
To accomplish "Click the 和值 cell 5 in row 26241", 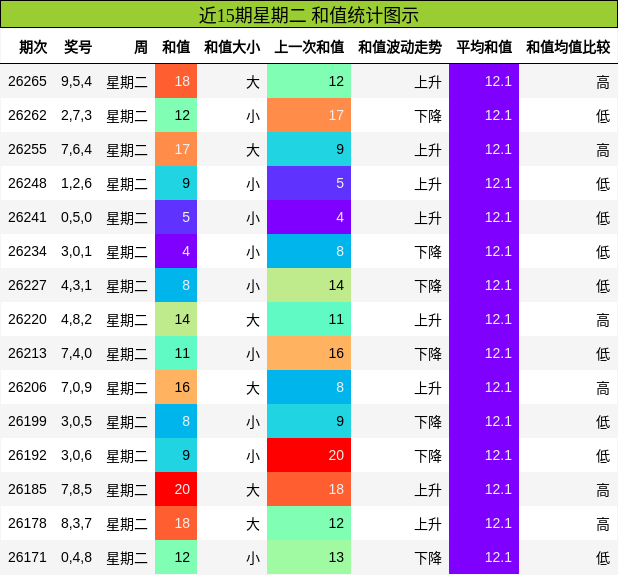I will [176, 217].
